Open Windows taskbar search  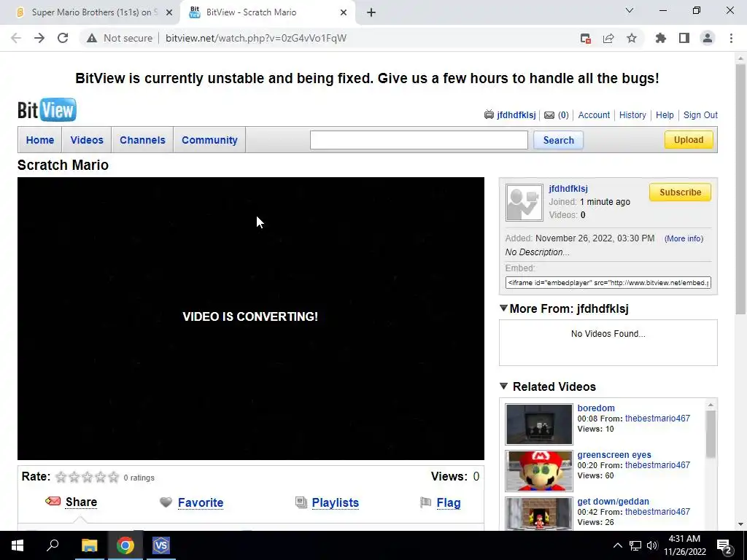(53, 545)
